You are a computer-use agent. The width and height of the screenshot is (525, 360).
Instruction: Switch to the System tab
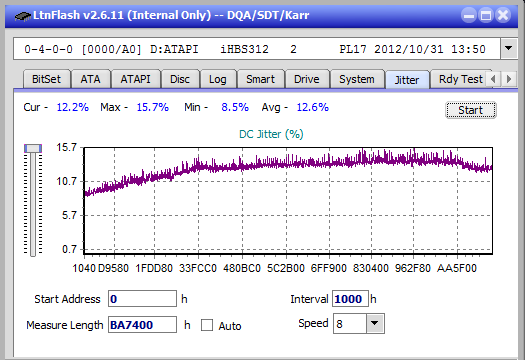357,79
